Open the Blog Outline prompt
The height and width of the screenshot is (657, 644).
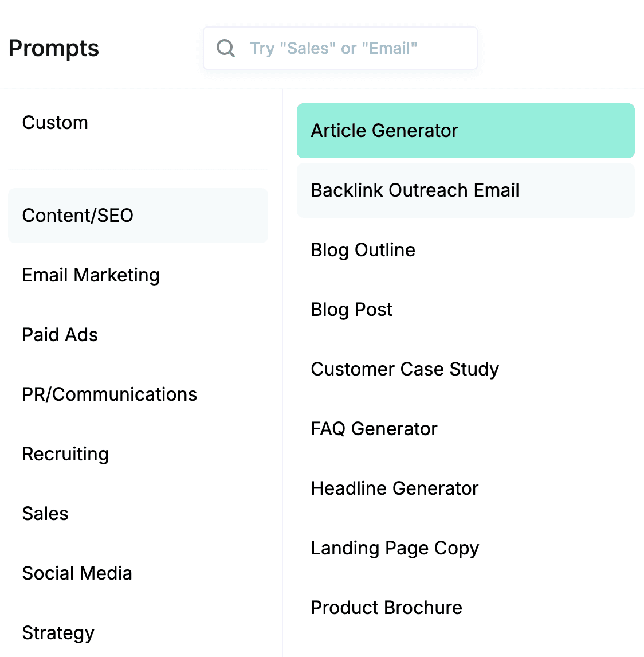pos(363,250)
